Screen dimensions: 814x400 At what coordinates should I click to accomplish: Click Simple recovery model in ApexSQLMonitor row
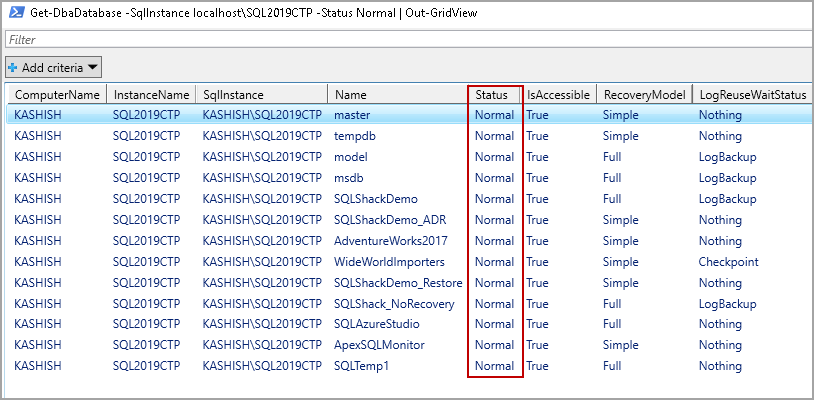tap(620, 345)
